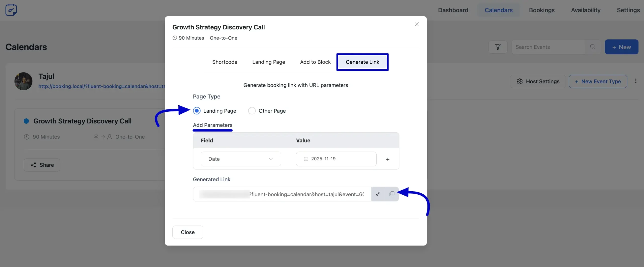Screen dimensions: 644x267
Task: Click Tajul's profile avatar
Action: (23, 81)
